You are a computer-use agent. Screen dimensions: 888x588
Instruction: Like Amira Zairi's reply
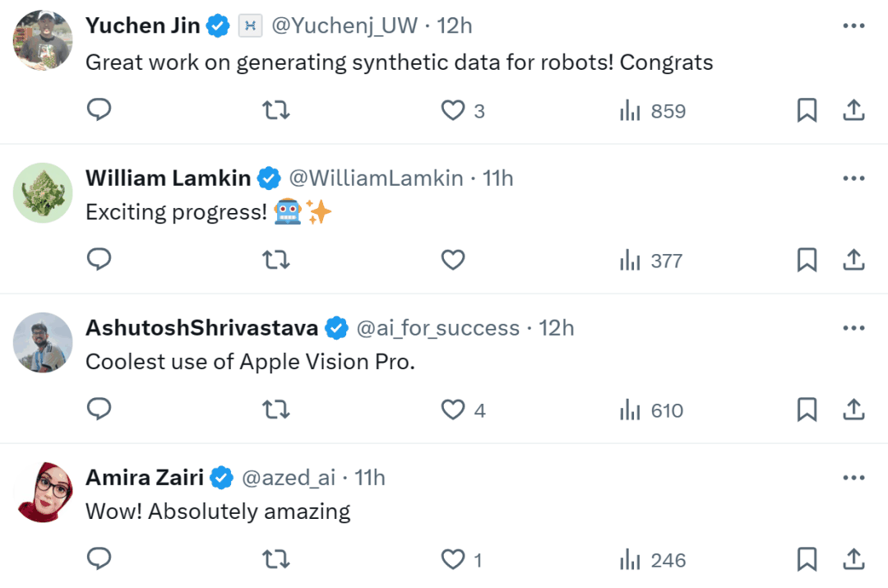(x=452, y=559)
